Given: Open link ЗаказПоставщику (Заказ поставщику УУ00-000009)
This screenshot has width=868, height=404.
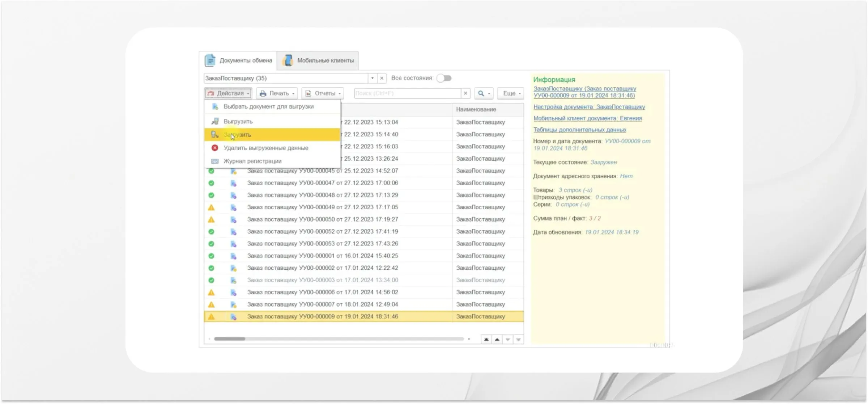Looking at the screenshot, I should click(584, 92).
